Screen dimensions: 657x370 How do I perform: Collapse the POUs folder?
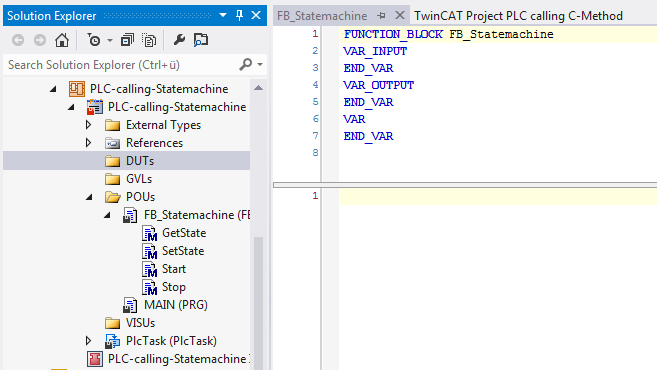(x=89, y=197)
